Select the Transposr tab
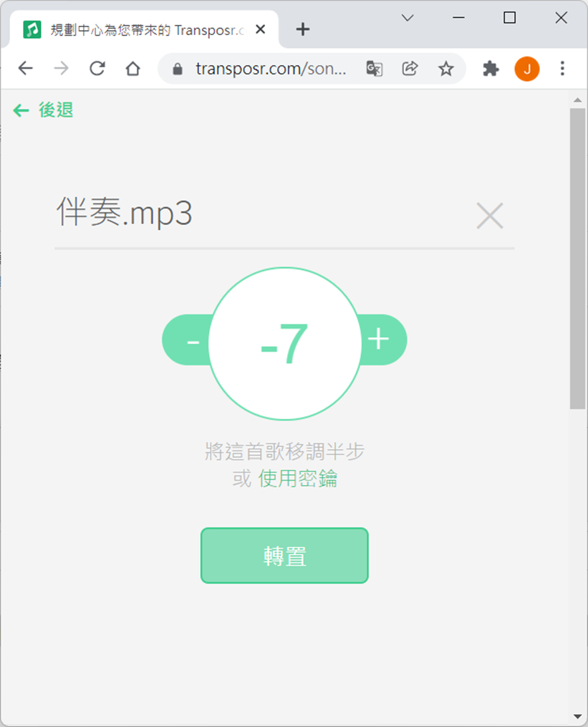588x727 pixels. point(144,29)
